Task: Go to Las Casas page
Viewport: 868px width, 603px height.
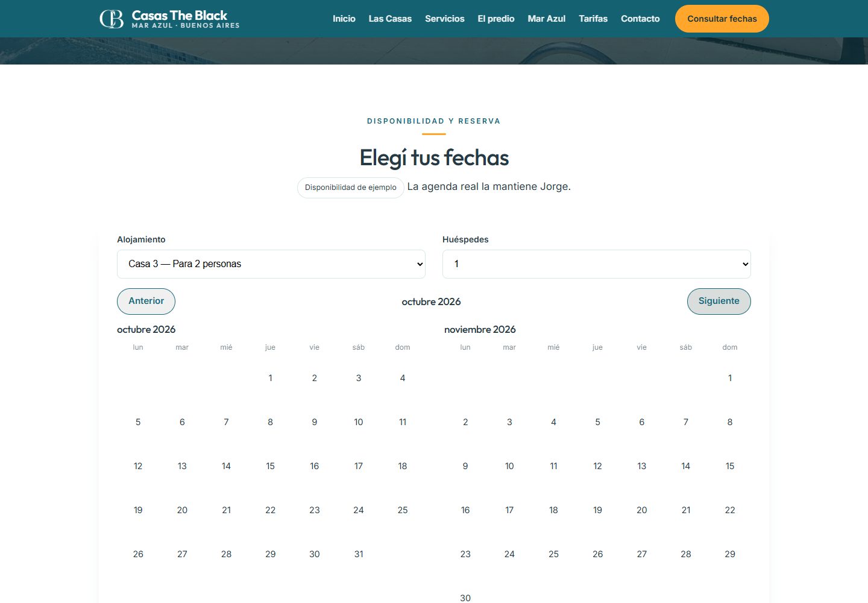Action: (x=390, y=19)
